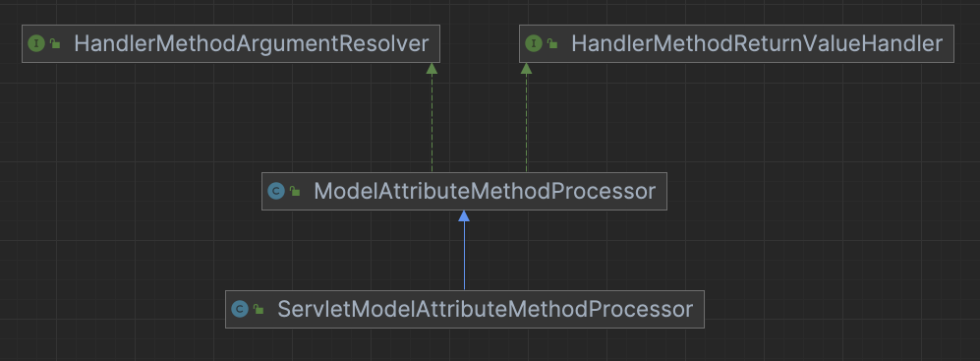The height and width of the screenshot is (361, 980).
Task: Click the interface icon of HandlerMethodReturnValueHandler
Action: (x=533, y=44)
